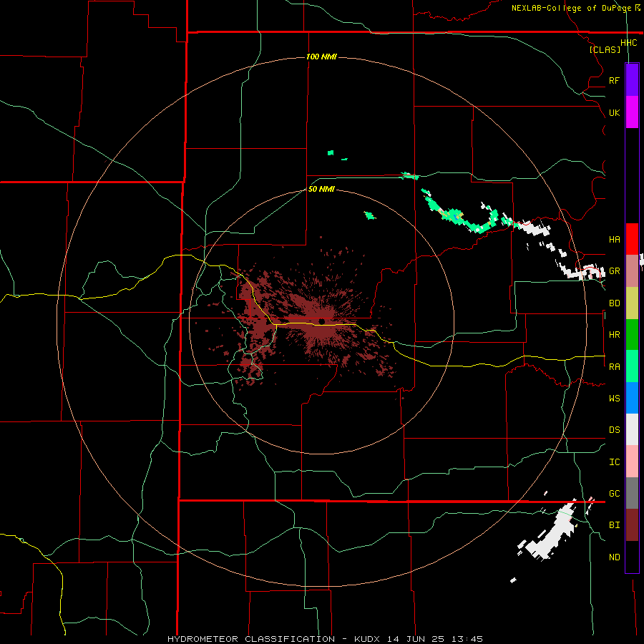Click the [CLAS] unit label
644x644 pixels.
coord(605,50)
